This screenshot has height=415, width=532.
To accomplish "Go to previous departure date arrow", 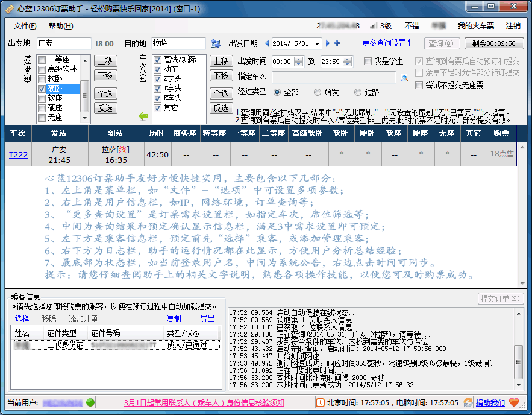I will 267,43.
